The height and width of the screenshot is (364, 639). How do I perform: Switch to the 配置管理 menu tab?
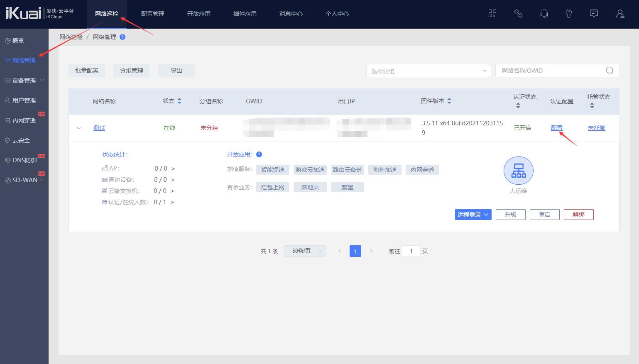pos(152,14)
